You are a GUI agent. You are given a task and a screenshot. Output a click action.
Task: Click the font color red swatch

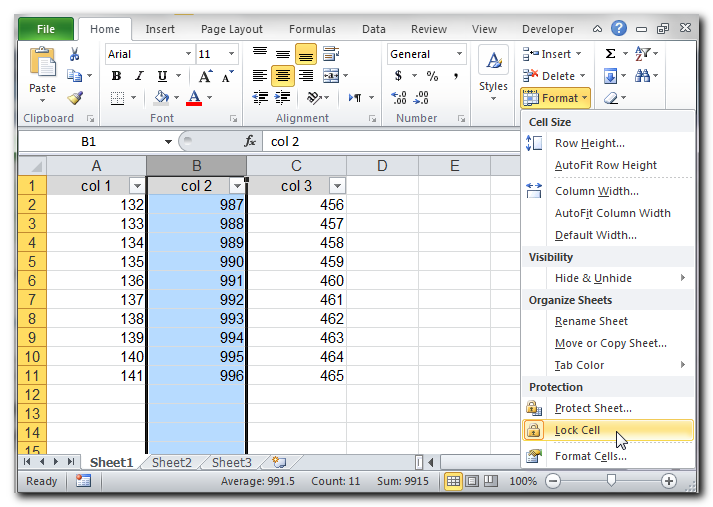pos(193,98)
